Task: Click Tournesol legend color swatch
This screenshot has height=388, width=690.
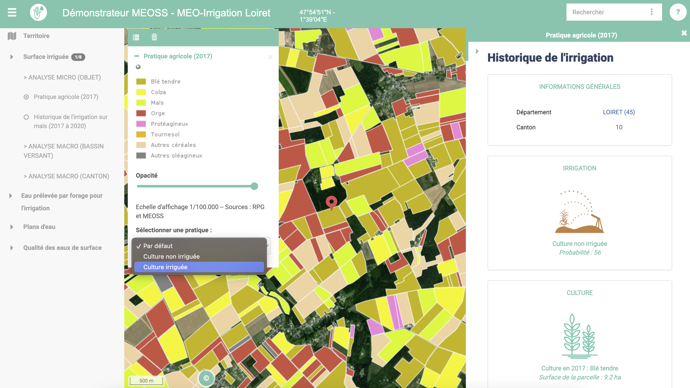Action: [x=141, y=134]
